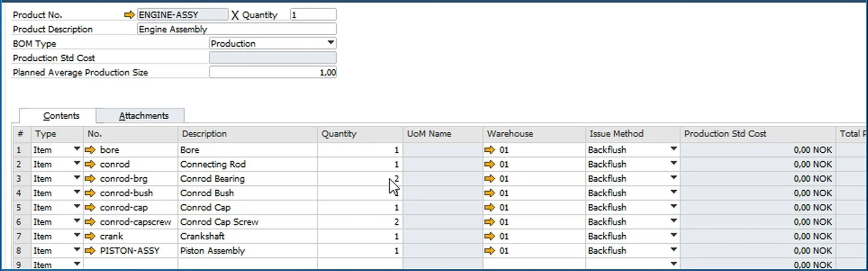Open Issue Method dropdown for Conrod Cap Screw row
Image resolution: width=868 pixels, height=271 pixels.
[x=673, y=221]
